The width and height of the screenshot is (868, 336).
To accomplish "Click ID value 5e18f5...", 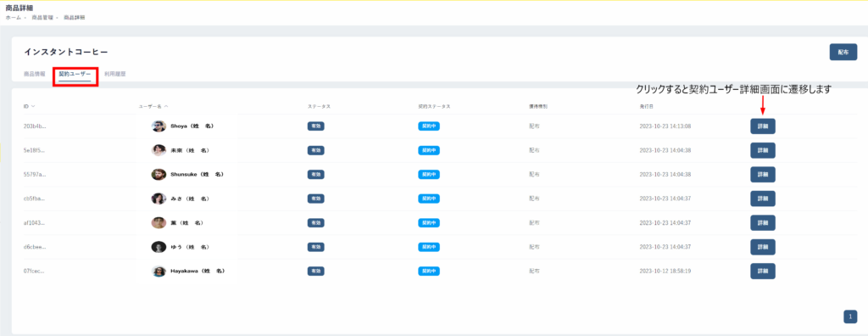I will [x=34, y=150].
